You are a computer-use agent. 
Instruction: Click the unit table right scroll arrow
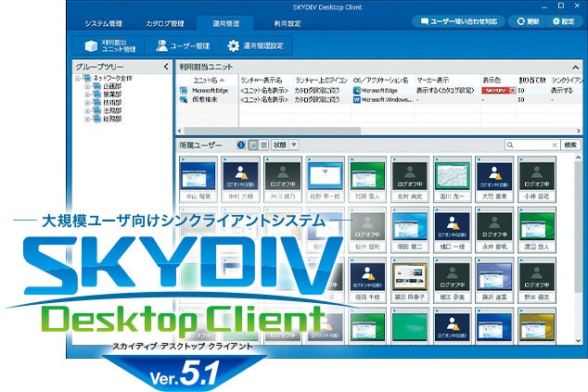[579, 131]
